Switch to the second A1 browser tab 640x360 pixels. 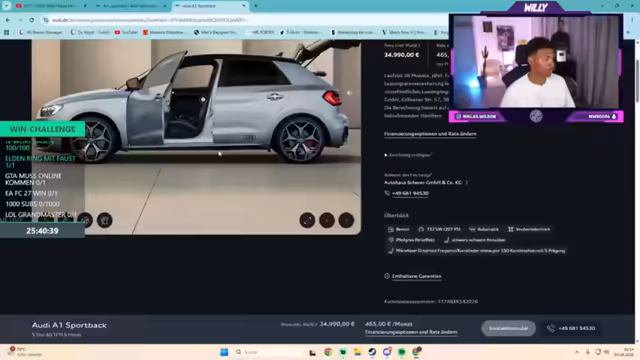point(131,6)
